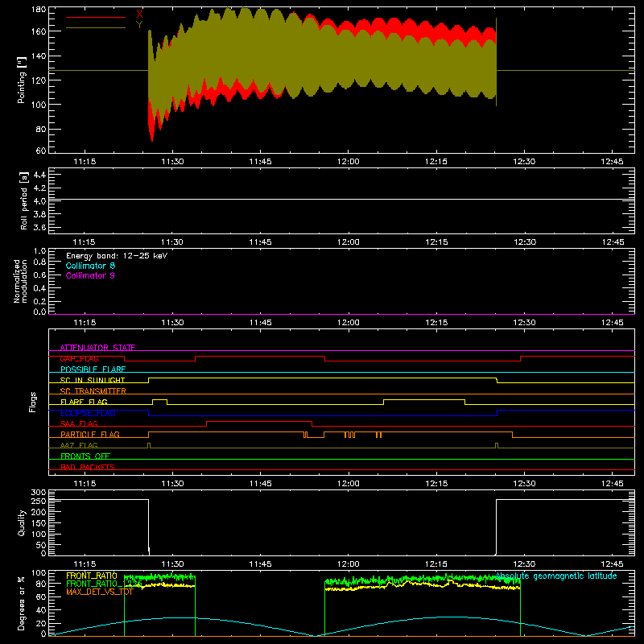The height and width of the screenshot is (644, 644).
Task: Click the 4.0 value on Roll period axis
Action: pyautogui.click(x=39, y=201)
